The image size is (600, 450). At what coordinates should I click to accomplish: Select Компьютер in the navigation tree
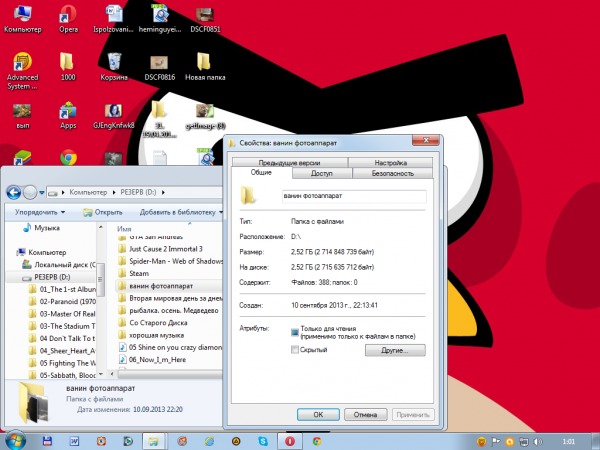click(x=41, y=252)
